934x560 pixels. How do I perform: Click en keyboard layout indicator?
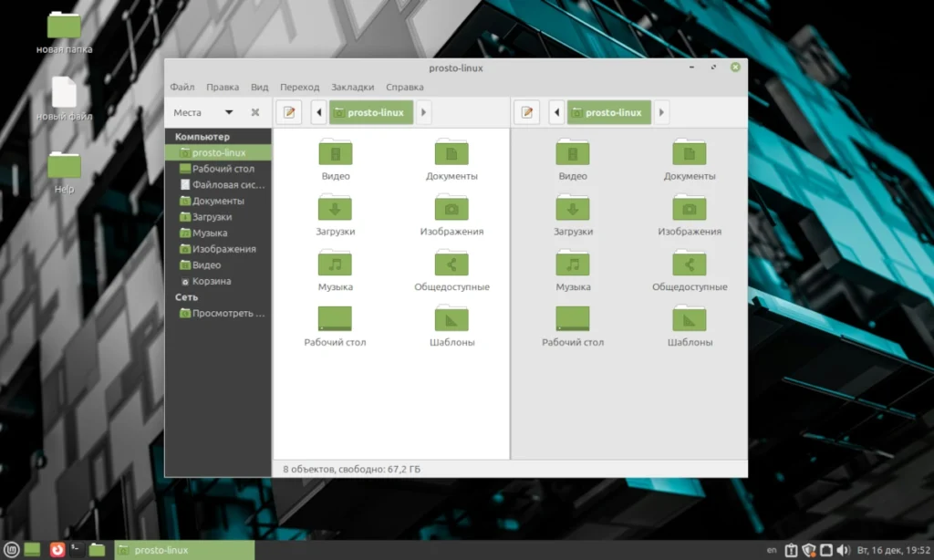772,550
